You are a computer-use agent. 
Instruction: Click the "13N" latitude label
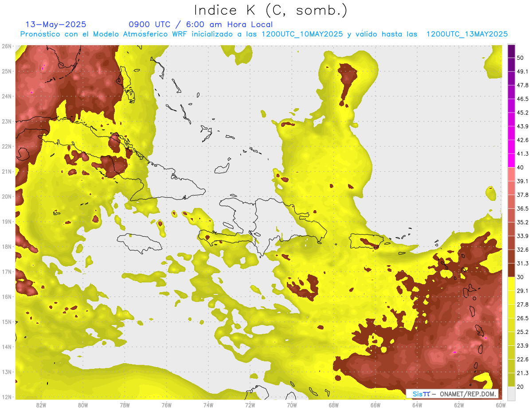7,372
